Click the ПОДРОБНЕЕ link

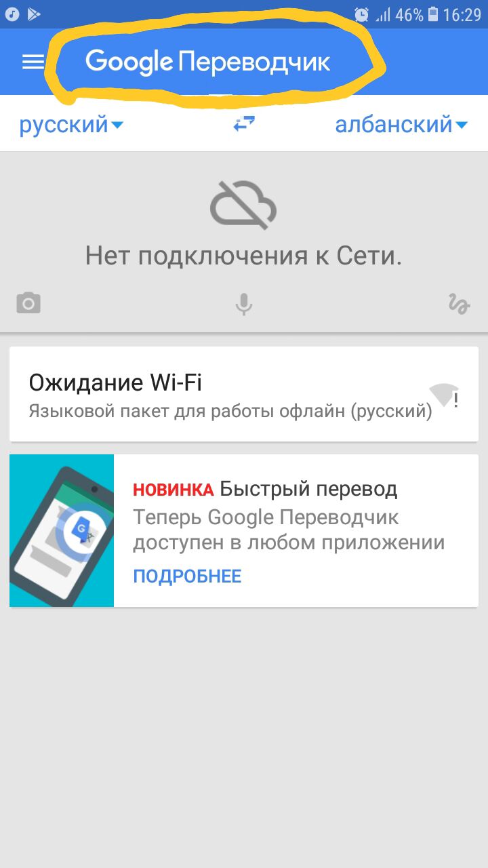tap(187, 576)
